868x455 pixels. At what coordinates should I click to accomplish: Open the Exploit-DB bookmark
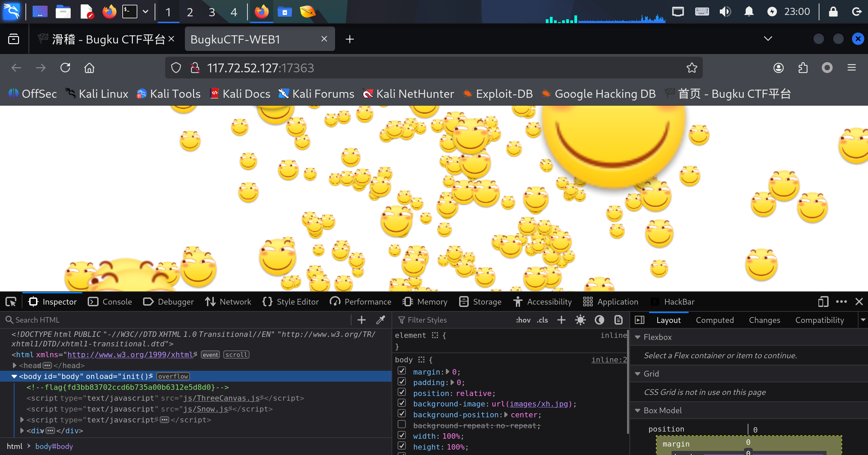(498, 94)
